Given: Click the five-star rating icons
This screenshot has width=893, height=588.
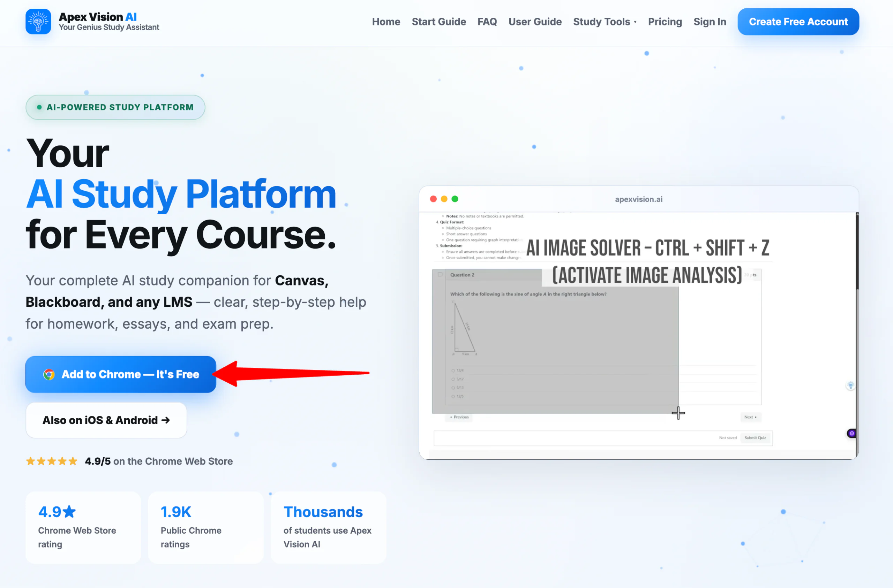Looking at the screenshot, I should 51,461.
